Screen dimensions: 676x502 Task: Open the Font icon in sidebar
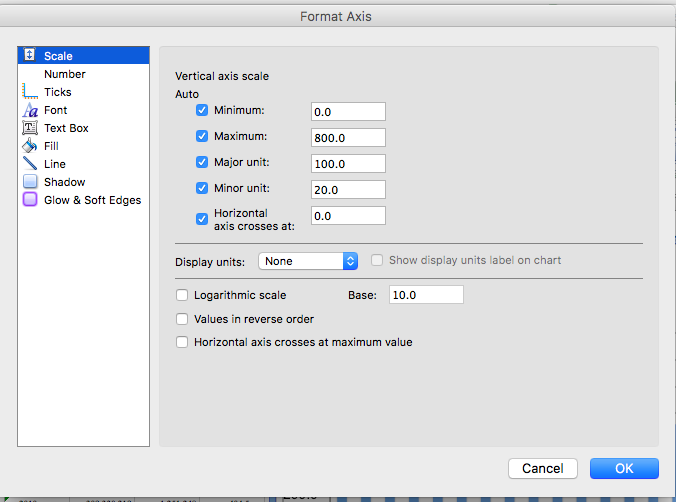pos(30,110)
